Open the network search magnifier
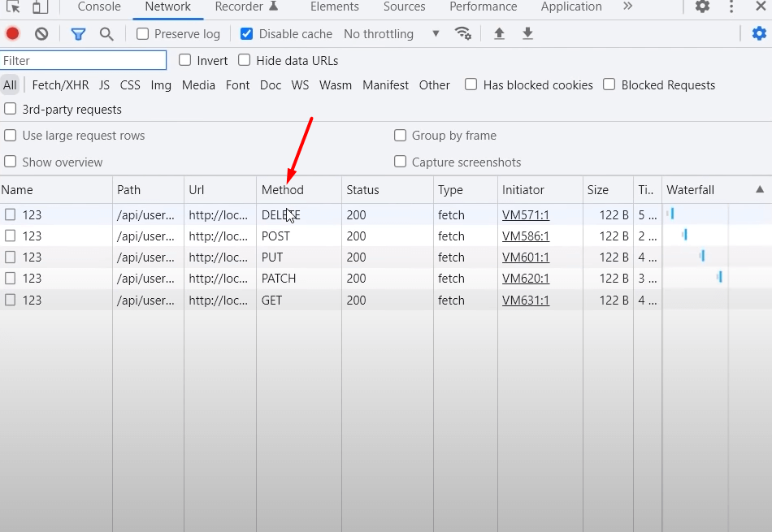This screenshot has height=532, width=772. click(x=106, y=34)
